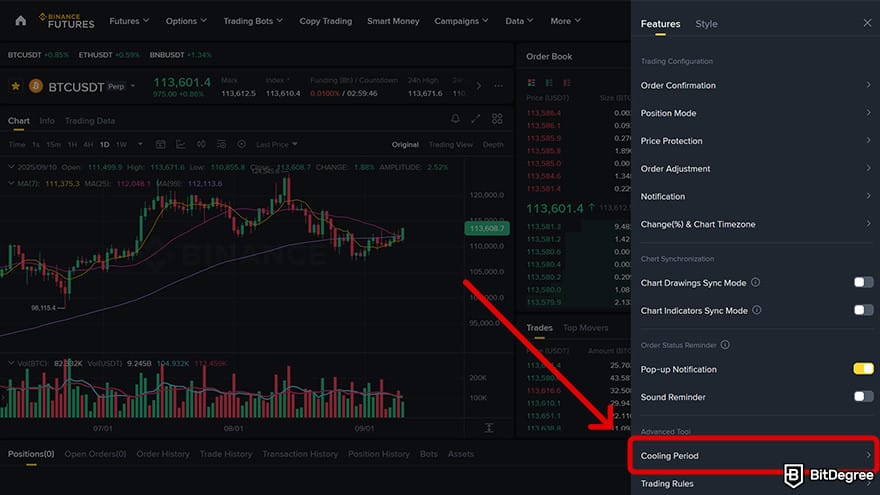Toggle the favorite star for BTCUSDT
This screenshot has height=495, width=880.
[x=16, y=86]
